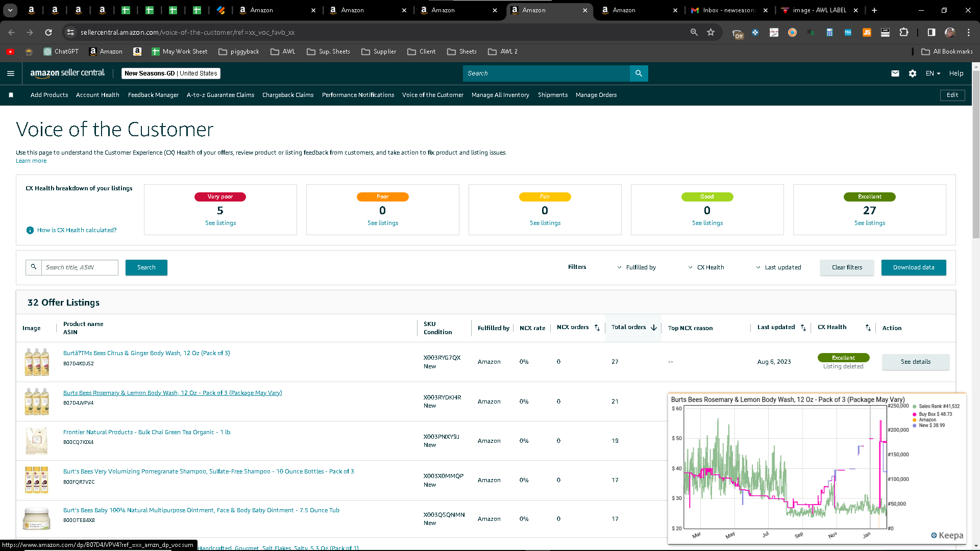The image size is (980, 551).
Task: Sort the table by CX Health arrows
Action: click(x=868, y=328)
